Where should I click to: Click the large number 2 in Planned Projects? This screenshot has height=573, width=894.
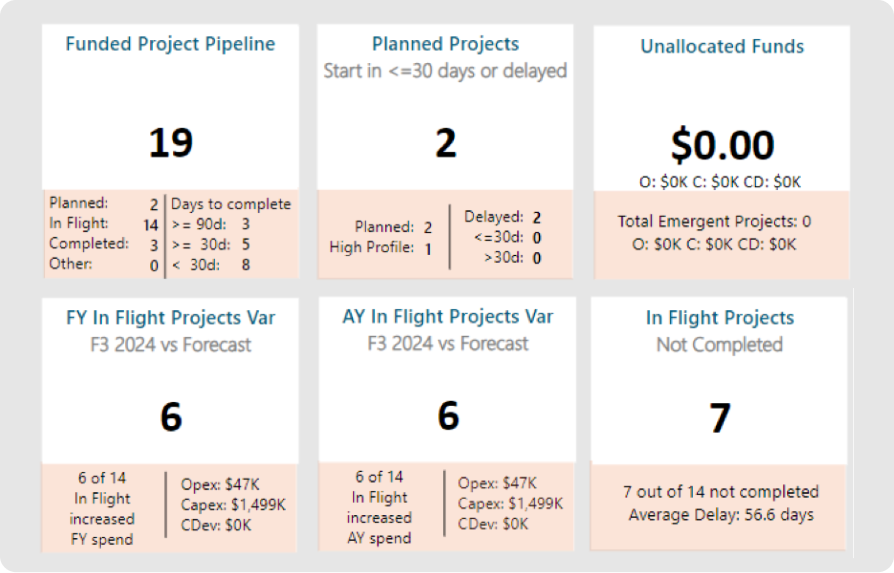click(445, 144)
